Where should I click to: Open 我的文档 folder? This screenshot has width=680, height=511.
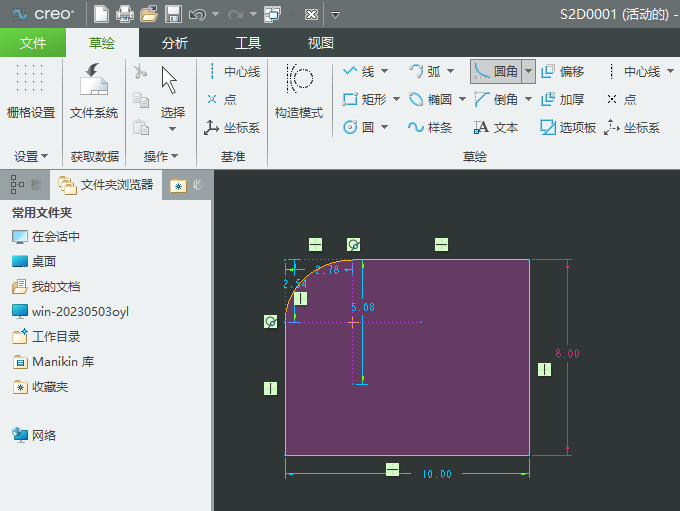click(x=46, y=287)
